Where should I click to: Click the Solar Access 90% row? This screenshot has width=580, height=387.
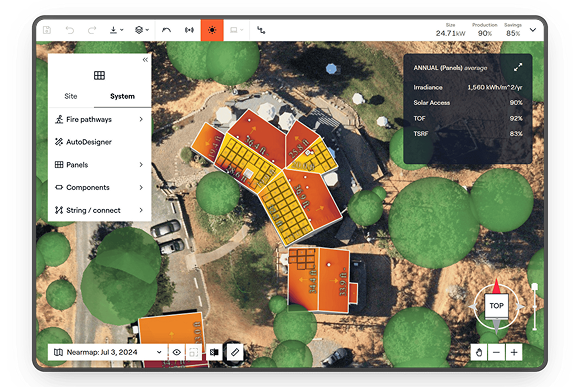pyautogui.click(x=468, y=103)
